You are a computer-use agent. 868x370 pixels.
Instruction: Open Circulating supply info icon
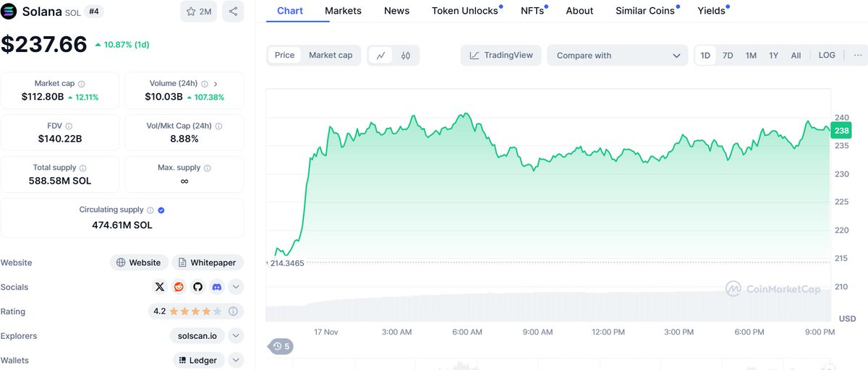150,210
